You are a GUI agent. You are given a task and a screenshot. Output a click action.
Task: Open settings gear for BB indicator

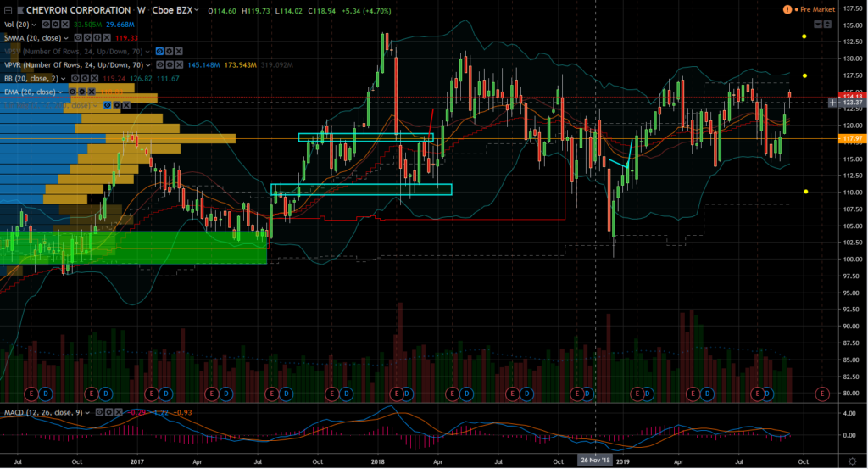(x=85, y=78)
